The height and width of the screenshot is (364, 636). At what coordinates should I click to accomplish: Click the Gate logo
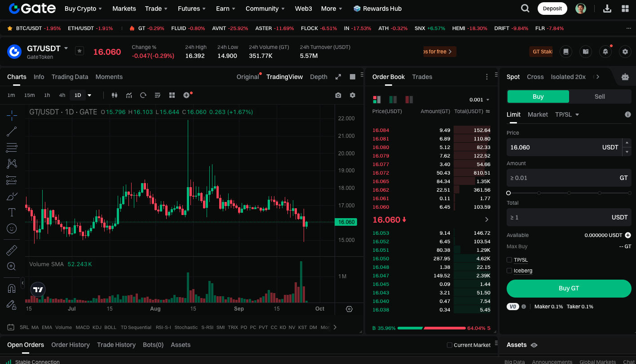tap(32, 9)
